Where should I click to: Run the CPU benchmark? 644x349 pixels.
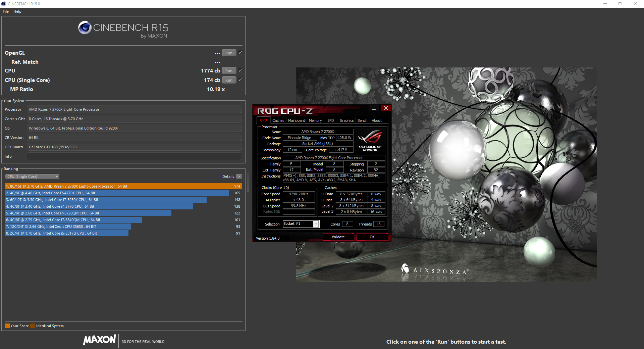tap(229, 71)
